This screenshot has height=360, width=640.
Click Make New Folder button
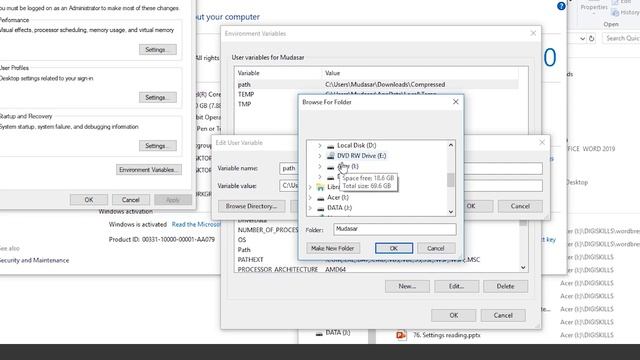(x=333, y=248)
